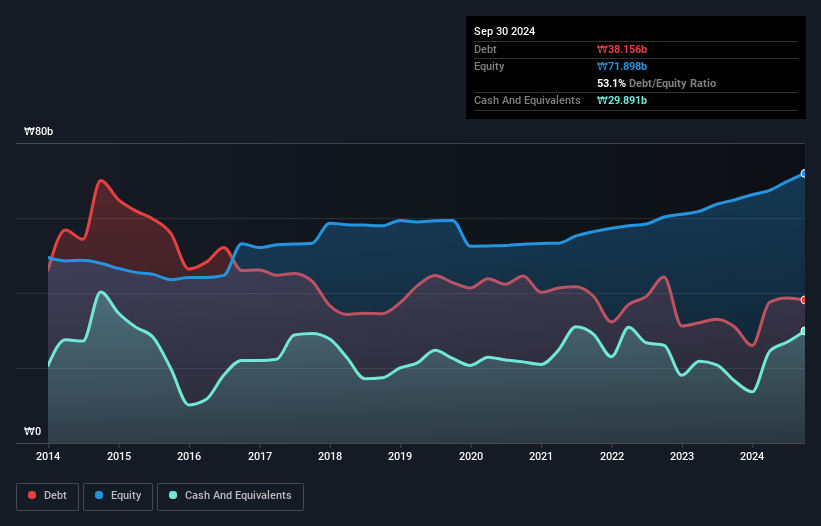Select the 2021 x-axis label

(541, 456)
